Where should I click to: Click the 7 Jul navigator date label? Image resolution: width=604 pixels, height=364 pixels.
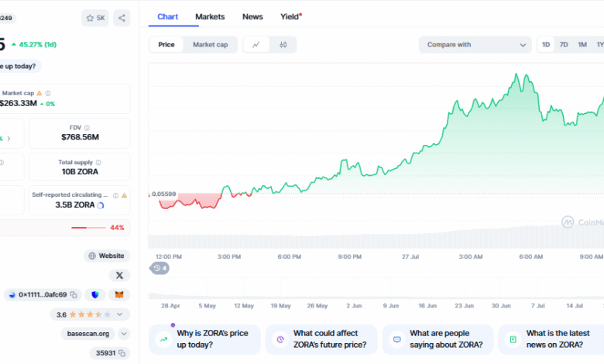pos(538,306)
